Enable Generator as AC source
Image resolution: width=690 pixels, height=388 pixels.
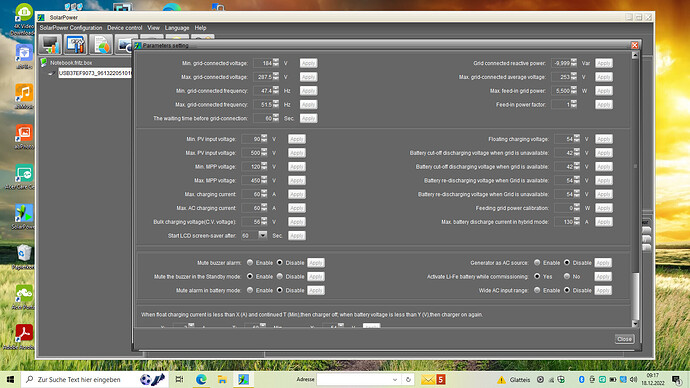point(537,263)
